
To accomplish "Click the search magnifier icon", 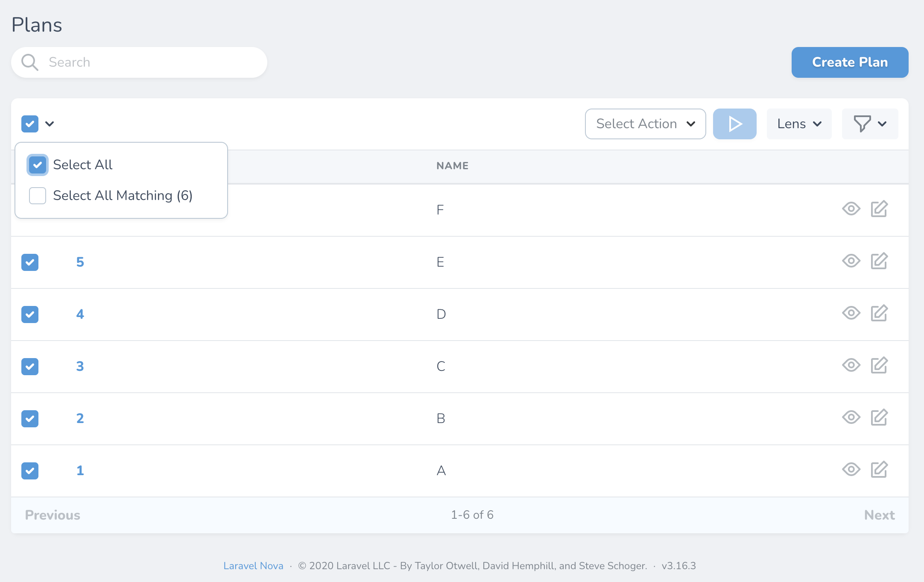I will 29,62.
